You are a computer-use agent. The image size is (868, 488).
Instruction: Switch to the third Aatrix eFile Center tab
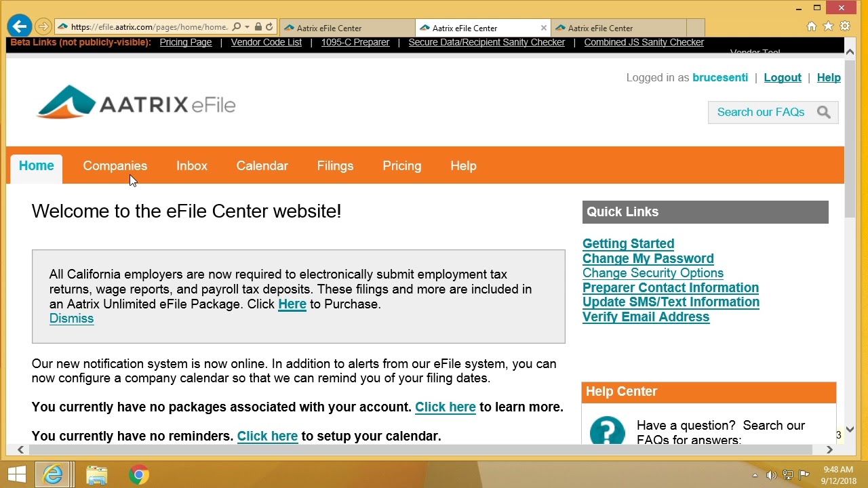[x=618, y=28]
